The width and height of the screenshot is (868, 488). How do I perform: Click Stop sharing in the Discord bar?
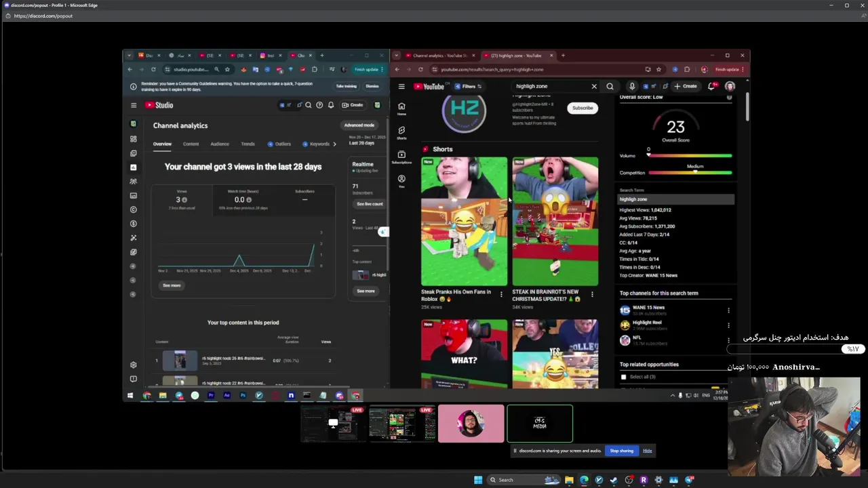click(621, 451)
